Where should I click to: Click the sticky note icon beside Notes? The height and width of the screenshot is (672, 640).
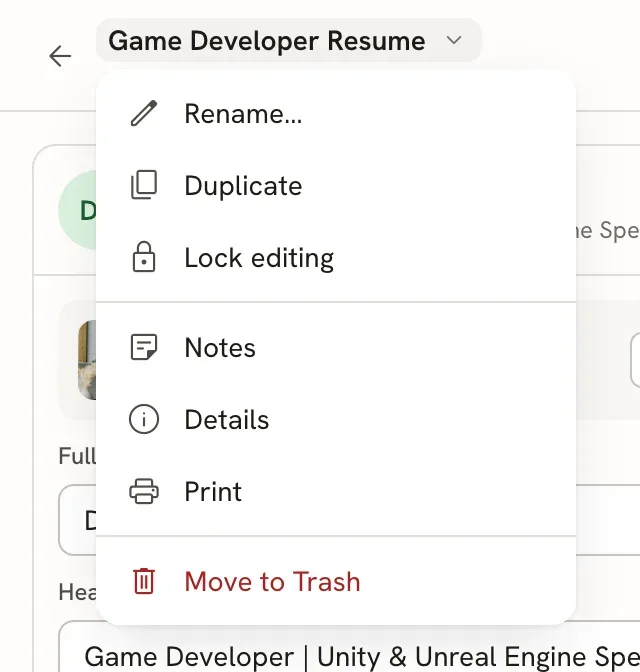click(144, 347)
